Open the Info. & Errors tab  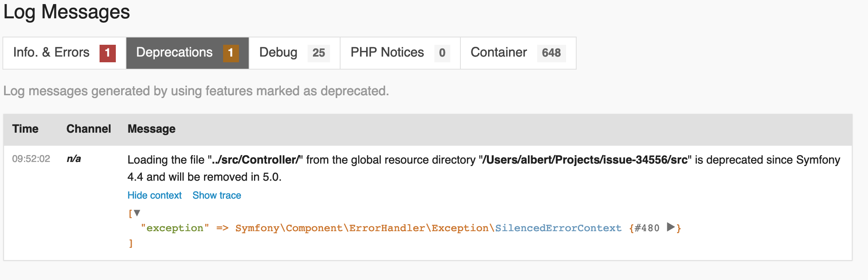point(52,53)
